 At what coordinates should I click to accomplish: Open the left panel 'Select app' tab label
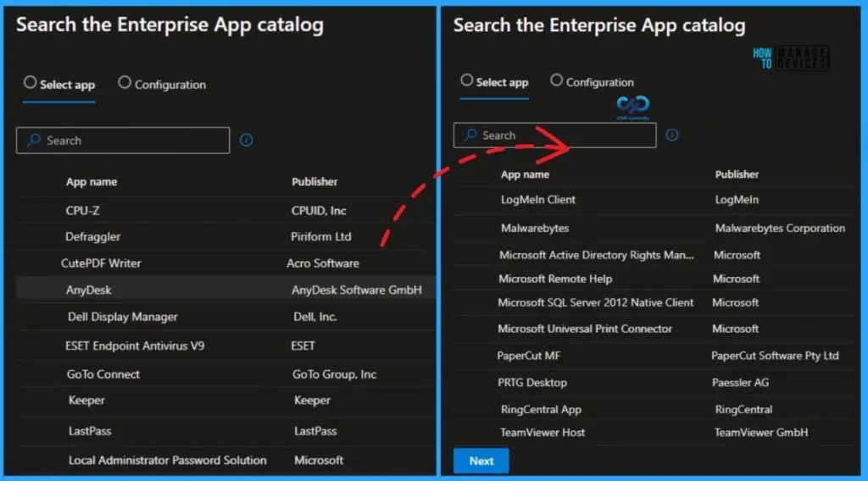click(x=67, y=85)
